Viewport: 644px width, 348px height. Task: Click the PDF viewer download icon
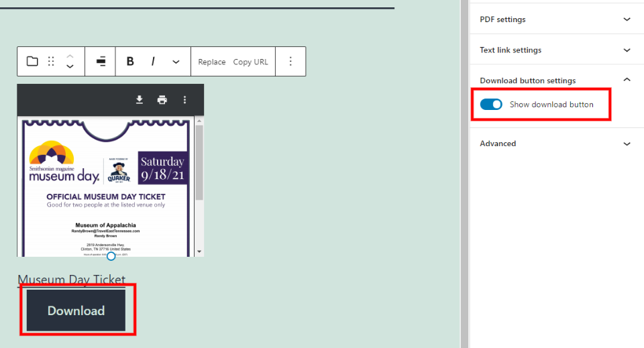pyautogui.click(x=140, y=100)
